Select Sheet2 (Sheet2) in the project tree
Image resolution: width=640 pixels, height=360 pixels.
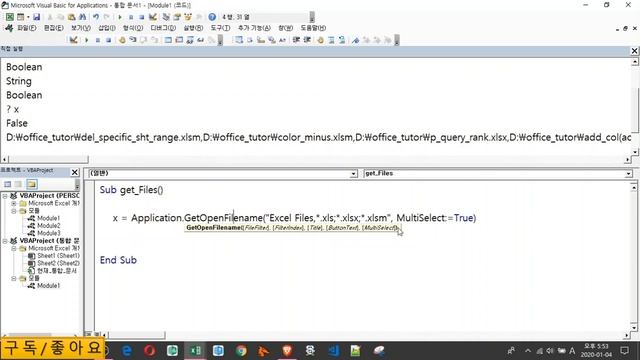[x=58, y=263]
